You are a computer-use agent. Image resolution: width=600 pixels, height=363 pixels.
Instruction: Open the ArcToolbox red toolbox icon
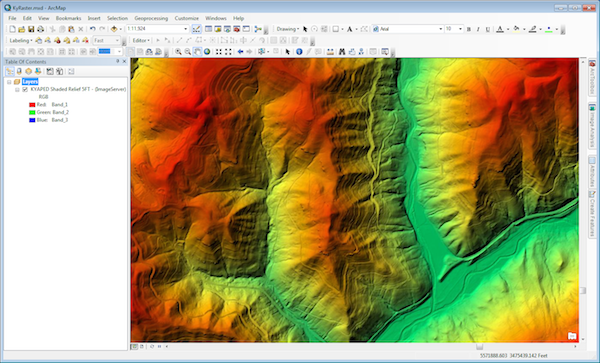pyautogui.click(x=236, y=29)
